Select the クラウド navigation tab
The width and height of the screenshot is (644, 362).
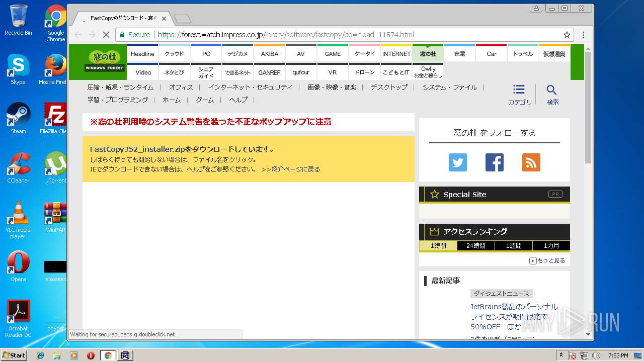click(x=174, y=53)
